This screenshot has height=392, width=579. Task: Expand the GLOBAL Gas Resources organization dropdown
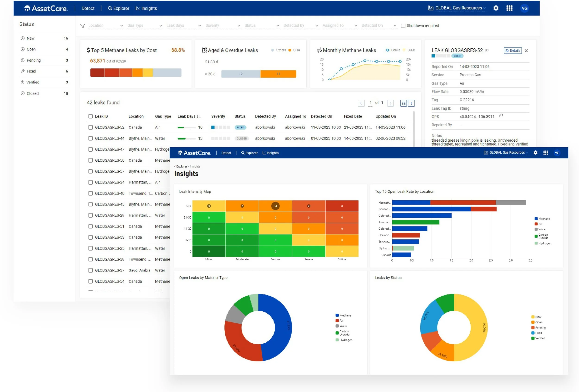tap(458, 8)
